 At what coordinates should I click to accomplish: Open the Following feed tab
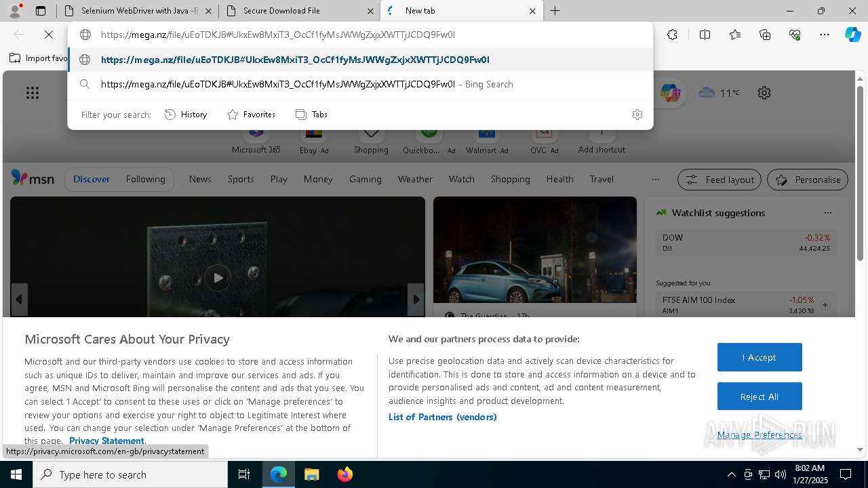[145, 179]
